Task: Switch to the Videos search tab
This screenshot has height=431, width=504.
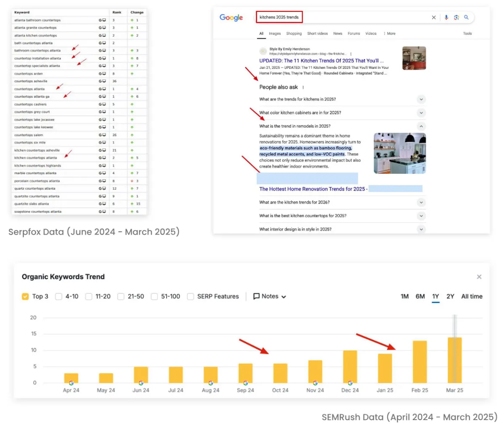Action: pos(371,34)
